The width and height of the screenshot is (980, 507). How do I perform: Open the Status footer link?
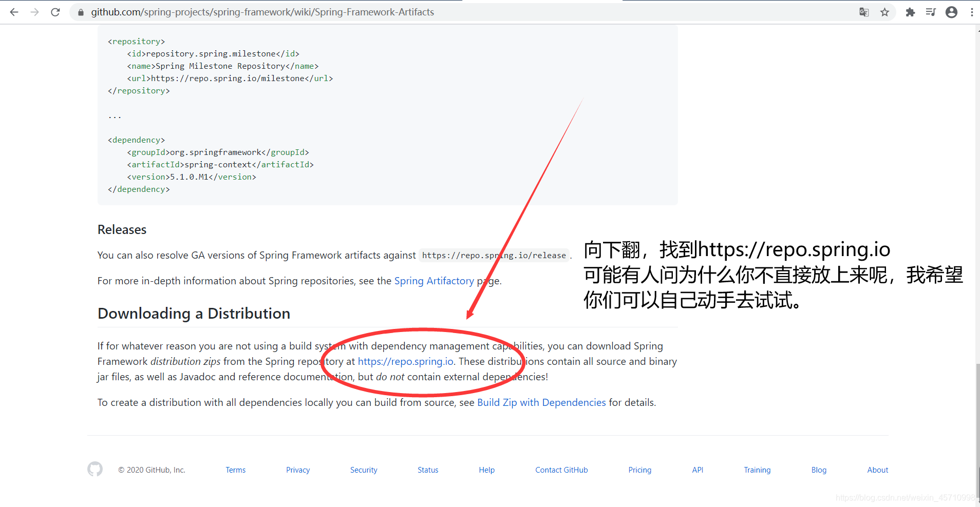428,470
